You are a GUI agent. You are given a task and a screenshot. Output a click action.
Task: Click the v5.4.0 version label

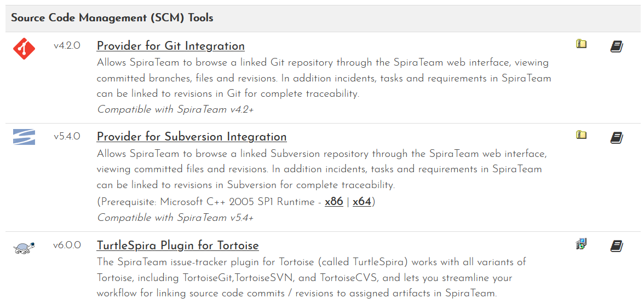point(67,137)
